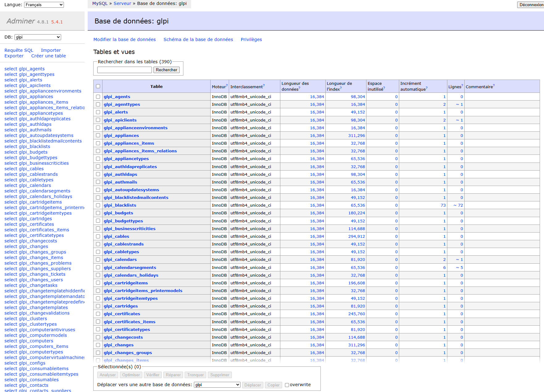Open the Requête SQL page
Viewport: 544px width, 392px height.
pos(19,50)
